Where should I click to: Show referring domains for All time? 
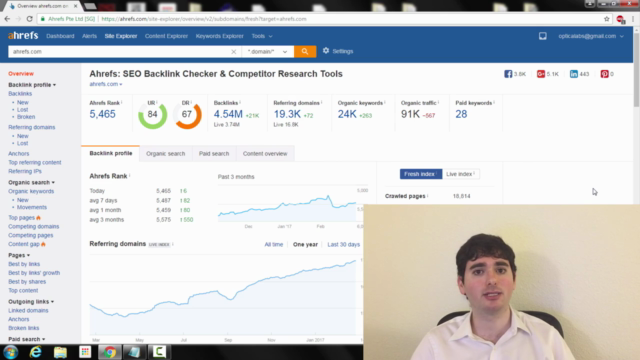[x=273, y=244]
